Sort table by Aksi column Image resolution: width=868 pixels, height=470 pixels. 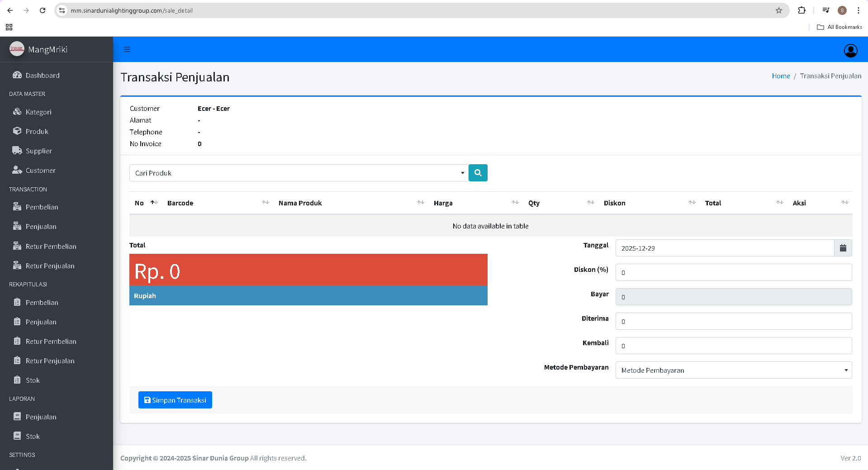tap(820, 203)
